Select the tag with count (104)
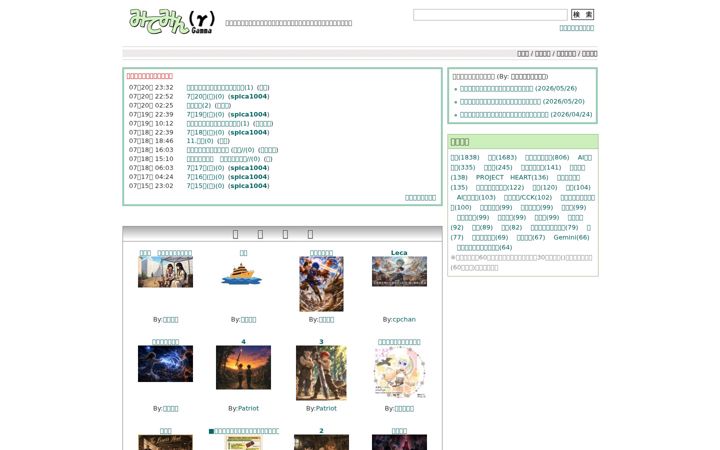This screenshot has width=720, height=450. (578, 188)
